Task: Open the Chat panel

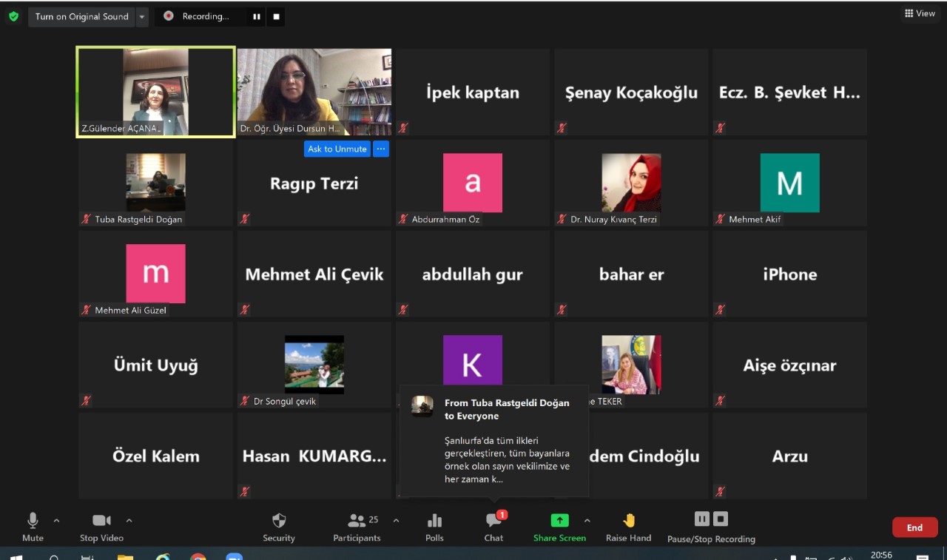Action: click(493, 521)
